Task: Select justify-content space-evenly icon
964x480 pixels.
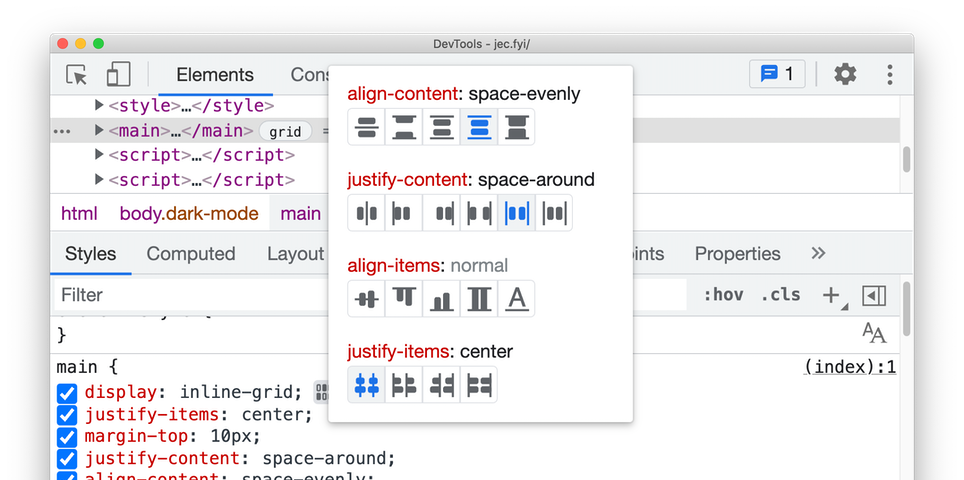Action: [x=554, y=213]
